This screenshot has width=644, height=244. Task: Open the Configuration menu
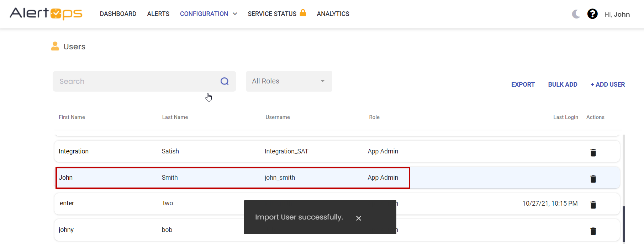204,14
